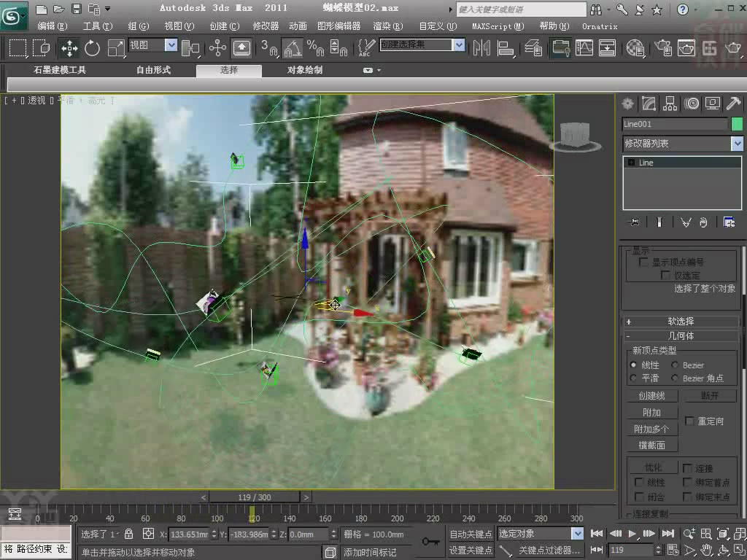Viewport: 747px width, 560px height.
Task: Toggle the 自动关键点 button
Action: click(471, 534)
